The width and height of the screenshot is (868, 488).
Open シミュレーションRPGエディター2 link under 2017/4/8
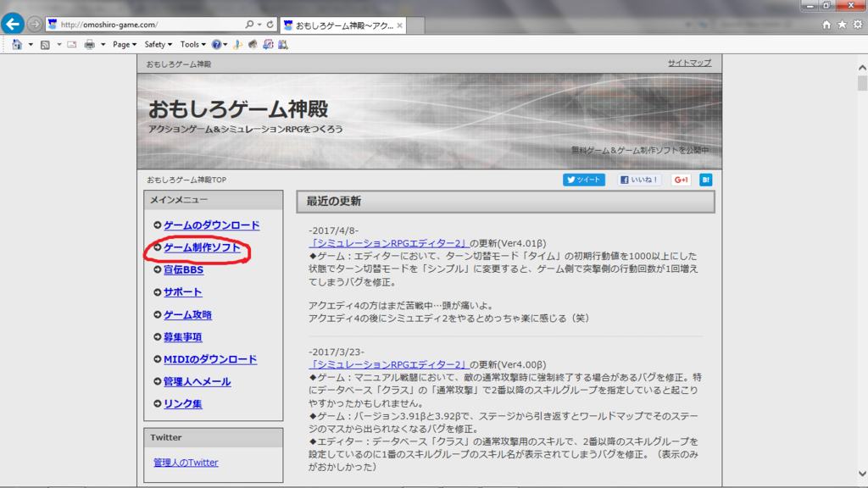(389, 243)
